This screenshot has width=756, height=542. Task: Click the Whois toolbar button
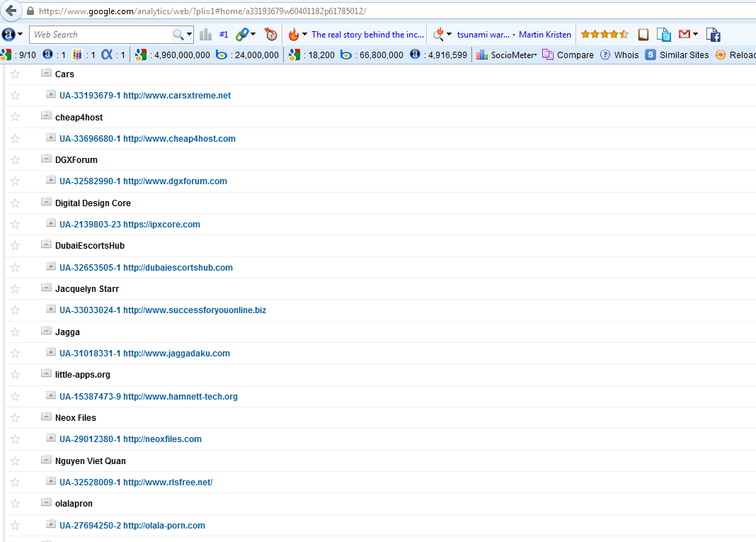coord(619,55)
